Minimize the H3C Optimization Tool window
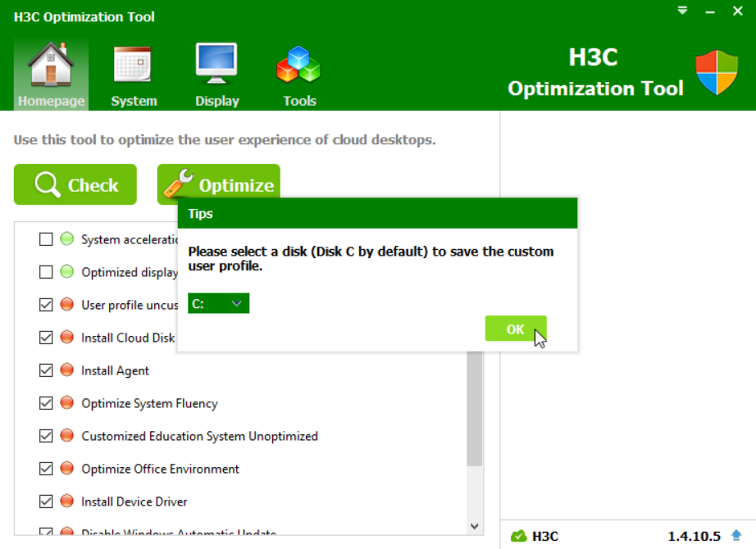The height and width of the screenshot is (549, 756). pyautogui.click(x=710, y=11)
